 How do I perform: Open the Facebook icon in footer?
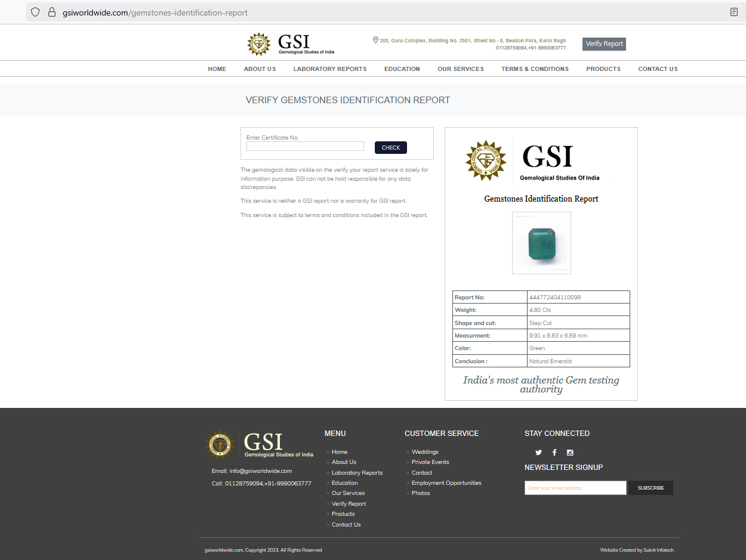pos(554,453)
